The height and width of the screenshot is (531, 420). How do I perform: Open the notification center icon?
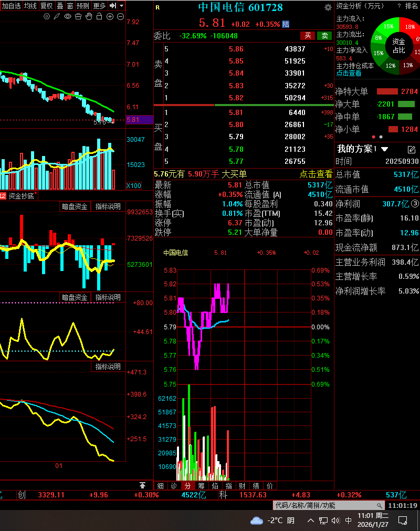pos(403,520)
